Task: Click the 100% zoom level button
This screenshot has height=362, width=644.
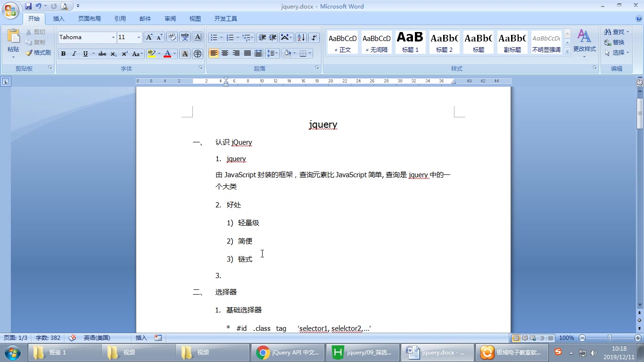Action: (566, 338)
